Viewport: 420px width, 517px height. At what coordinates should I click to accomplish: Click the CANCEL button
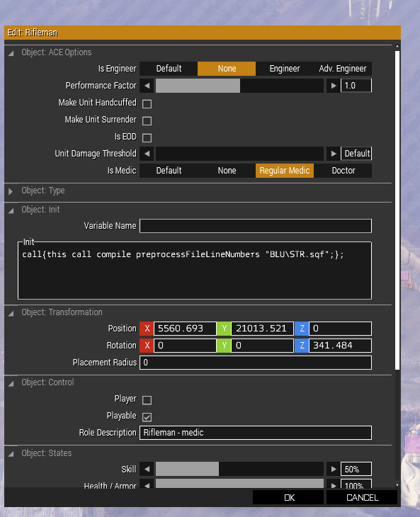[362, 498]
